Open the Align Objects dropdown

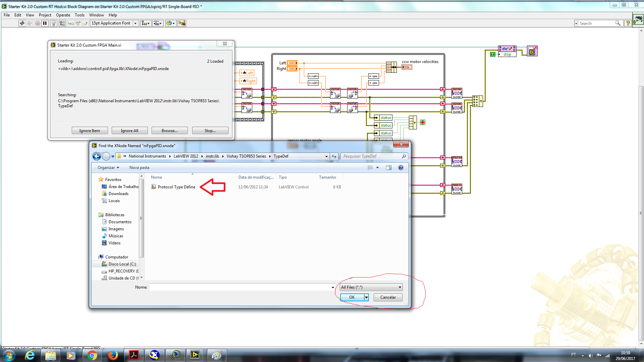pos(146,23)
